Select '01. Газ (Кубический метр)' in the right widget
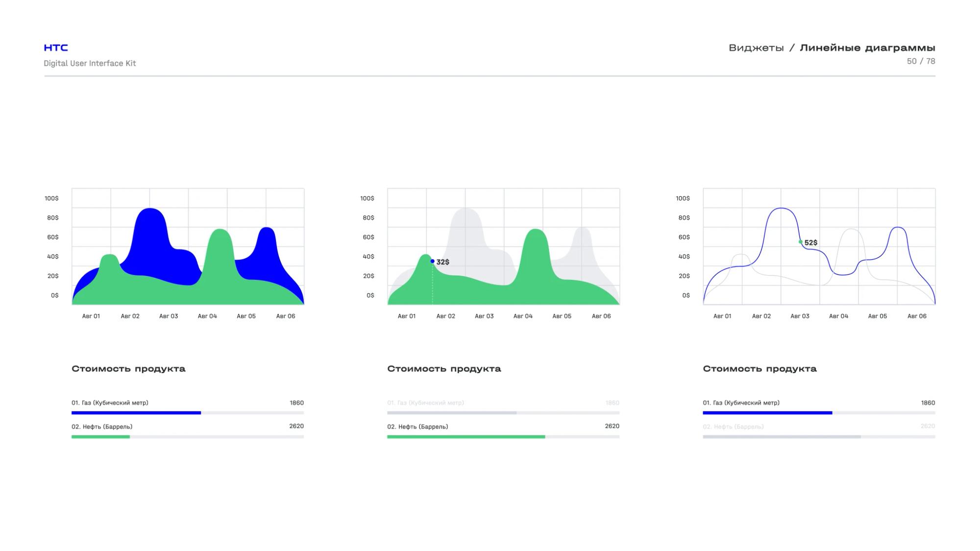This screenshot has height=551, width=980. [x=741, y=403]
